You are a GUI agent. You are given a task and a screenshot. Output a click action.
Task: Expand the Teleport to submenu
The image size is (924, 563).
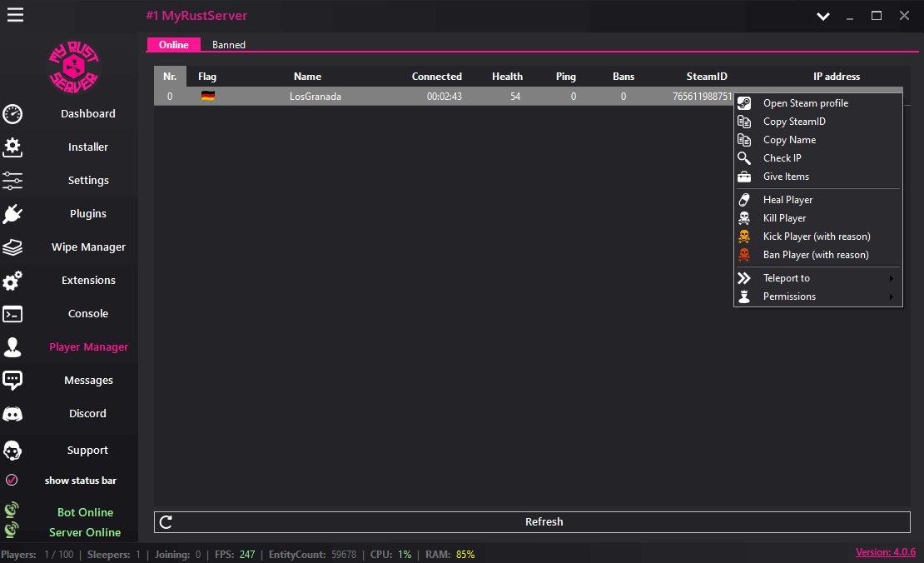click(x=786, y=277)
